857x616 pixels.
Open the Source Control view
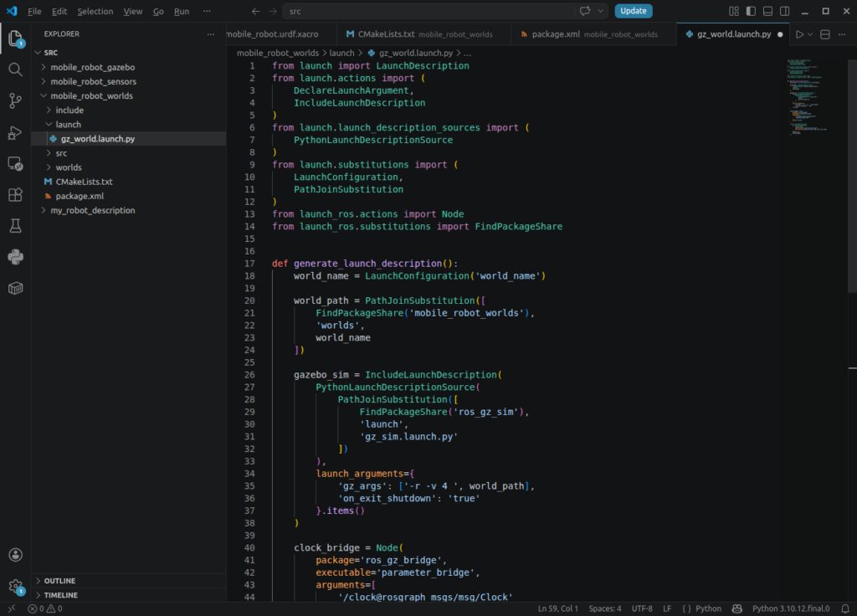click(x=15, y=100)
